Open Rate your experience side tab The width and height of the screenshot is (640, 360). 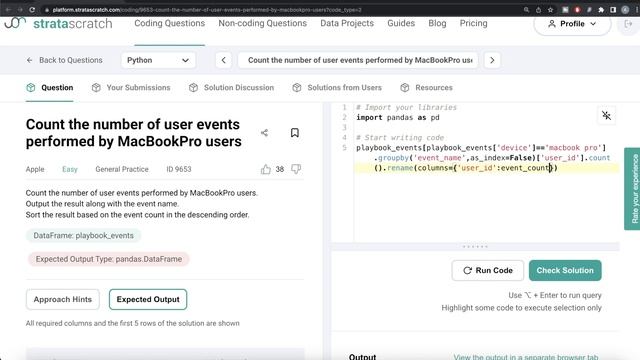[x=633, y=189]
